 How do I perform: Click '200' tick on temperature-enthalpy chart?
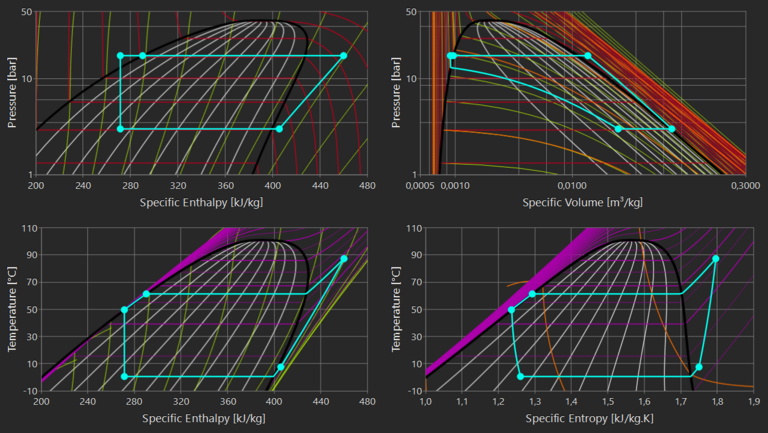tap(41, 402)
